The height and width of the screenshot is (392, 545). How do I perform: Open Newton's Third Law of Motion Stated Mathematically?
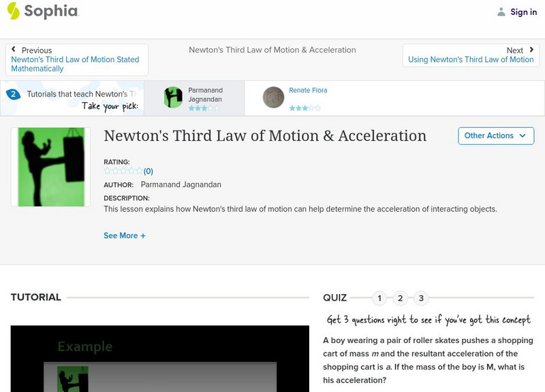75,64
